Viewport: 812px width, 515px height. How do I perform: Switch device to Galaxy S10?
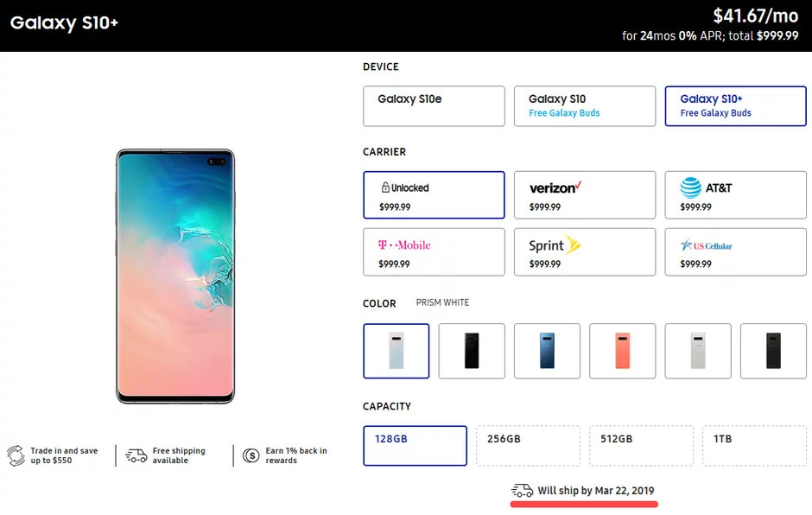pyautogui.click(x=585, y=106)
